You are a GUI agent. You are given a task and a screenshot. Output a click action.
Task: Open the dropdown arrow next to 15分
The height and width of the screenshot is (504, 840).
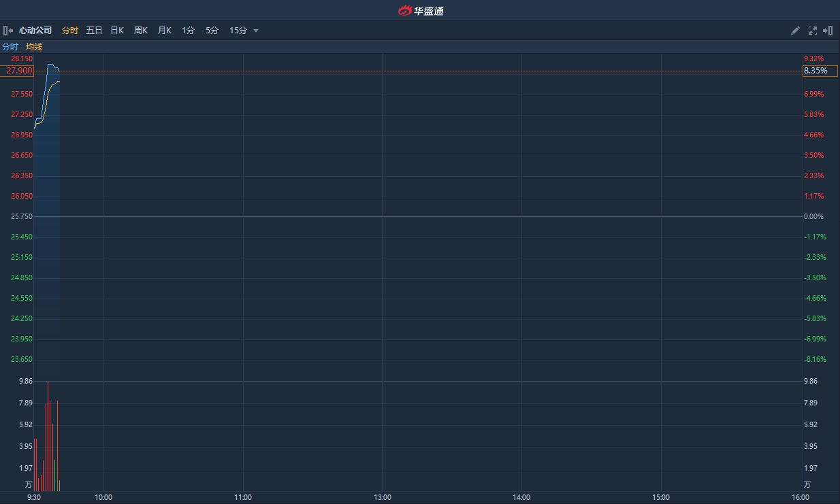point(256,31)
